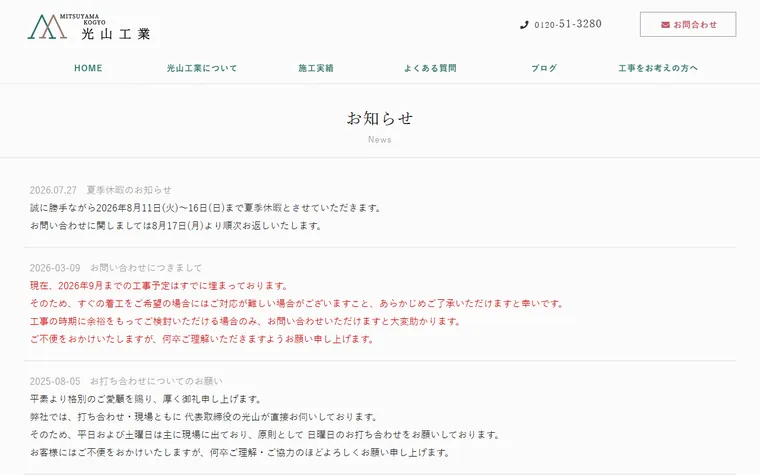Image resolution: width=760 pixels, height=475 pixels.
Task: Click the line starting お客様にはご不便を
Action: (x=239, y=453)
